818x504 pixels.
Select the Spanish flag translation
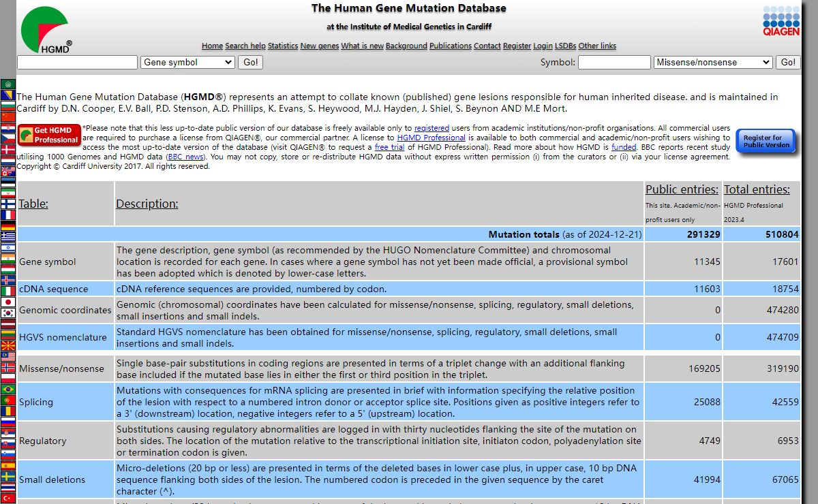pos(8,465)
